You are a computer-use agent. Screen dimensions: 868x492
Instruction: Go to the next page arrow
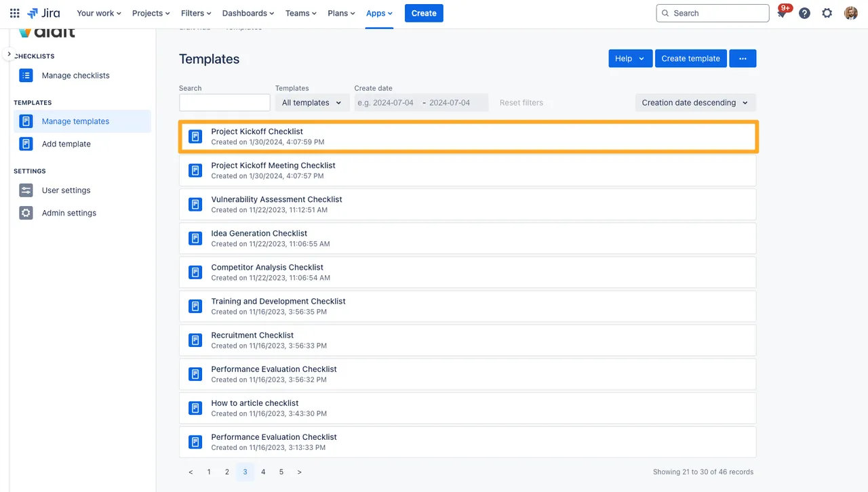pos(299,472)
